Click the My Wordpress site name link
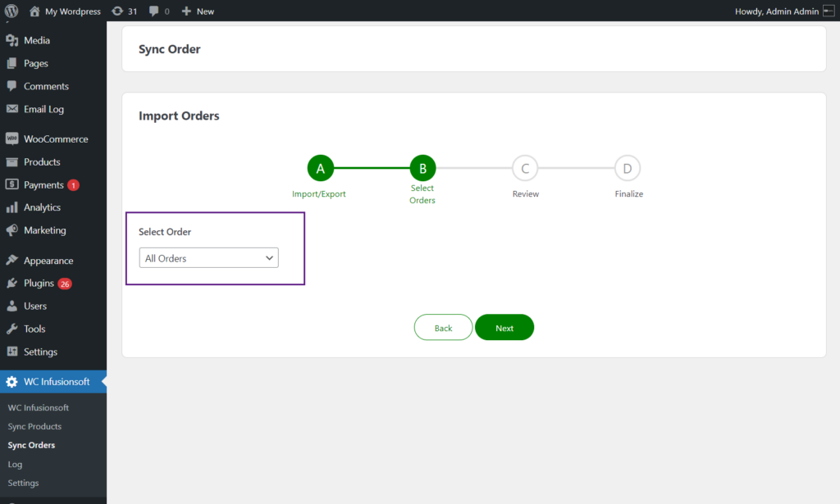 73,11
